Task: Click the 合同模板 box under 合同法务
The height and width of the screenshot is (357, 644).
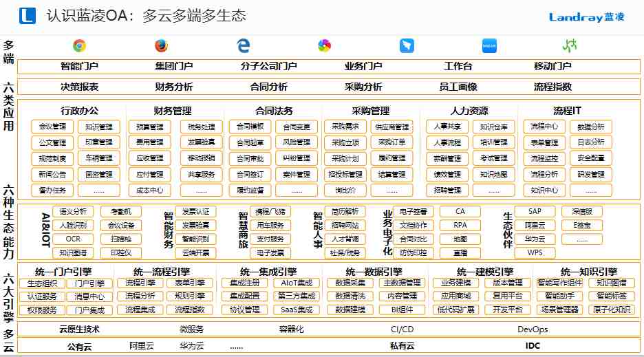Action: (x=250, y=127)
